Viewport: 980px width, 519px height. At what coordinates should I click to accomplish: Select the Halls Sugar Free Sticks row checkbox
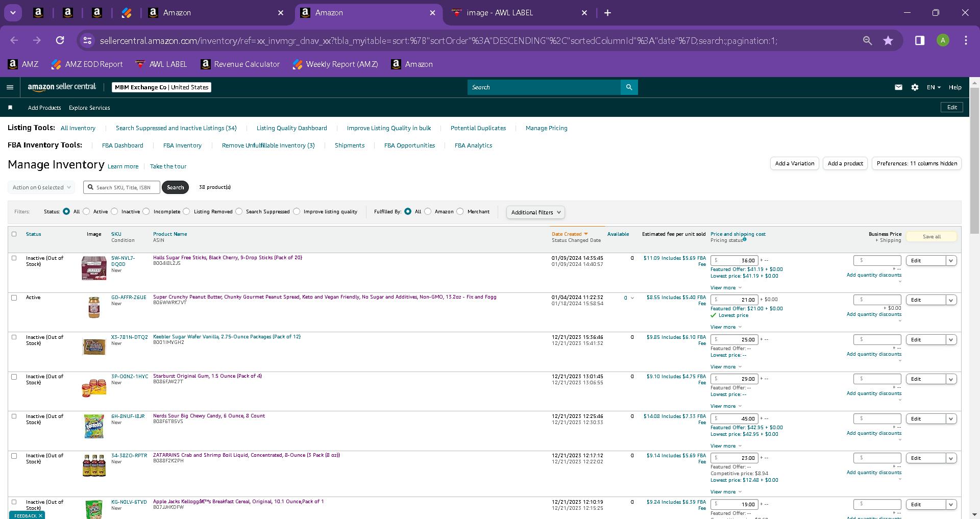click(14, 258)
